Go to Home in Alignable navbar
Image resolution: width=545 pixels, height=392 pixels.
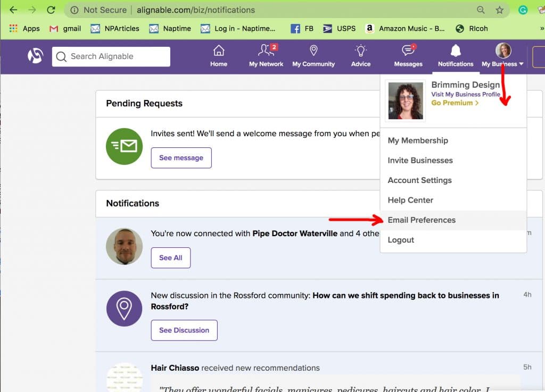coord(219,56)
